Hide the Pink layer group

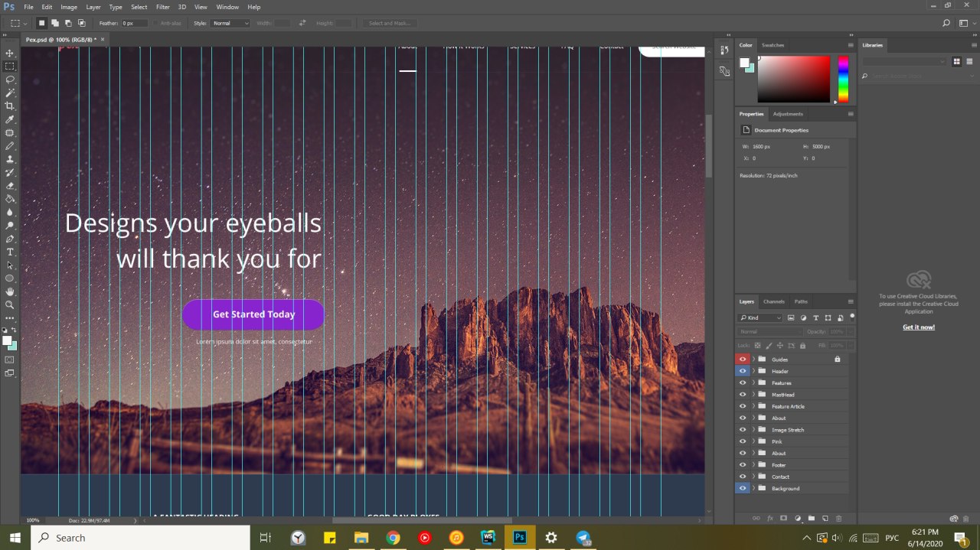pyautogui.click(x=742, y=441)
